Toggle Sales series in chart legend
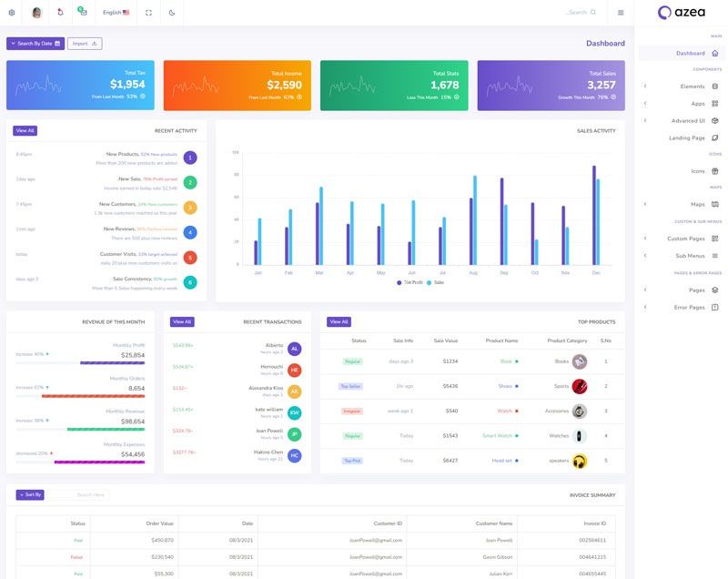Image resolution: width=728 pixels, height=579 pixels. click(435, 282)
